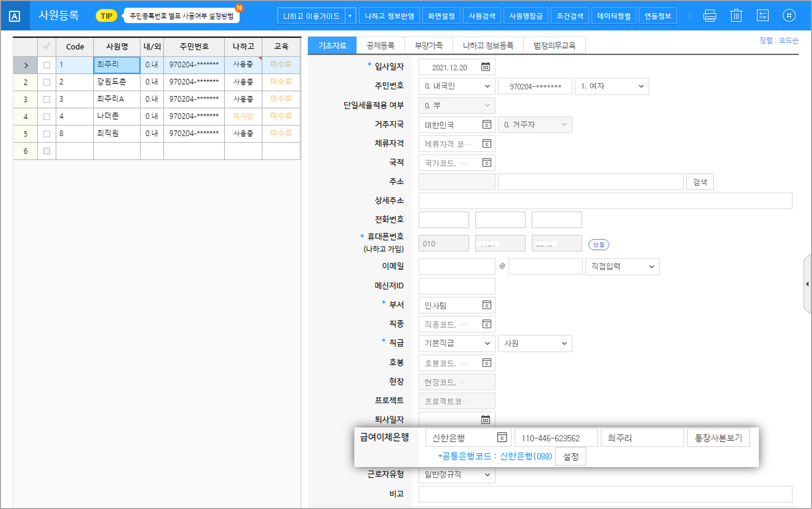The height and width of the screenshot is (509, 812).
Task: Open the 사원 position dropdown
Action: (535, 344)
